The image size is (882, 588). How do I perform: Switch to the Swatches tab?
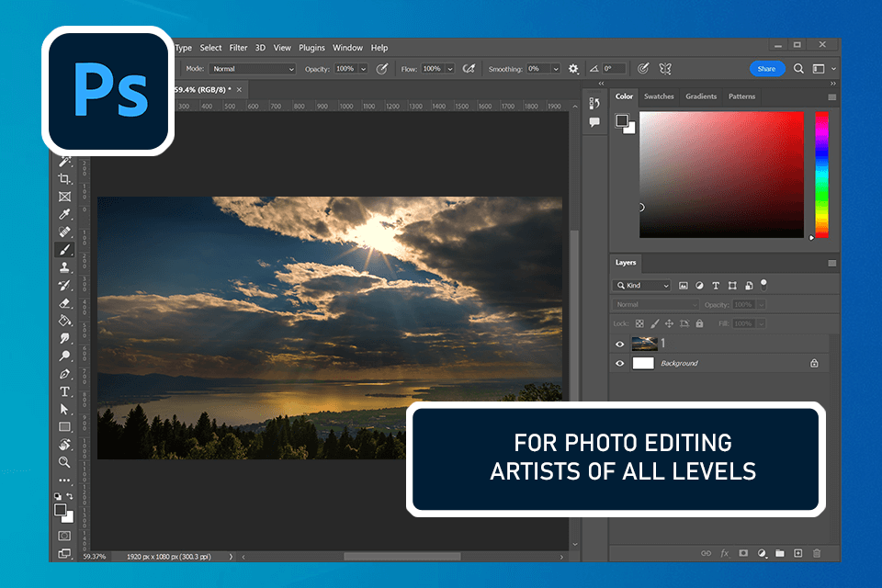tap(659, 96)
